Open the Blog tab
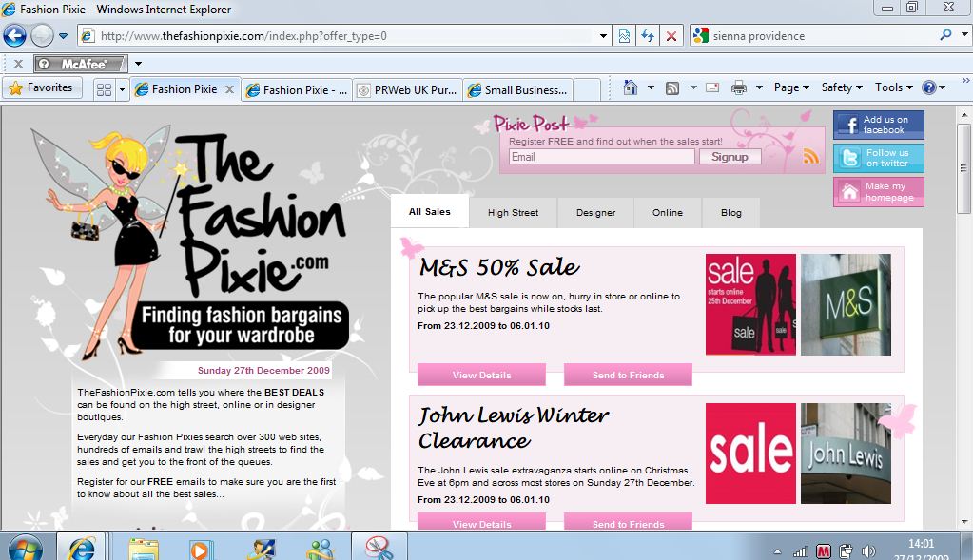Image resolution: width=973 pixels, height=560 pixels. click(x=731, y=213)
